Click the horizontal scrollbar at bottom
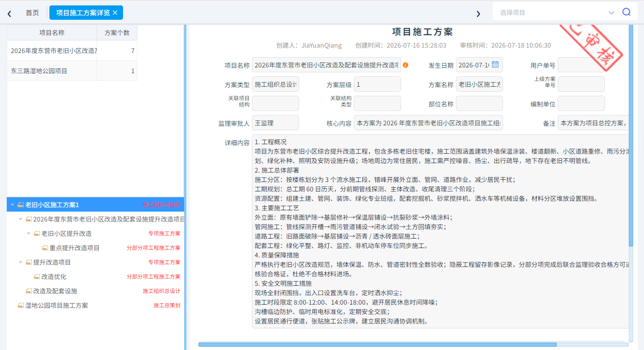This screenshot has width=644, height=350. click(x=377, y=345)
